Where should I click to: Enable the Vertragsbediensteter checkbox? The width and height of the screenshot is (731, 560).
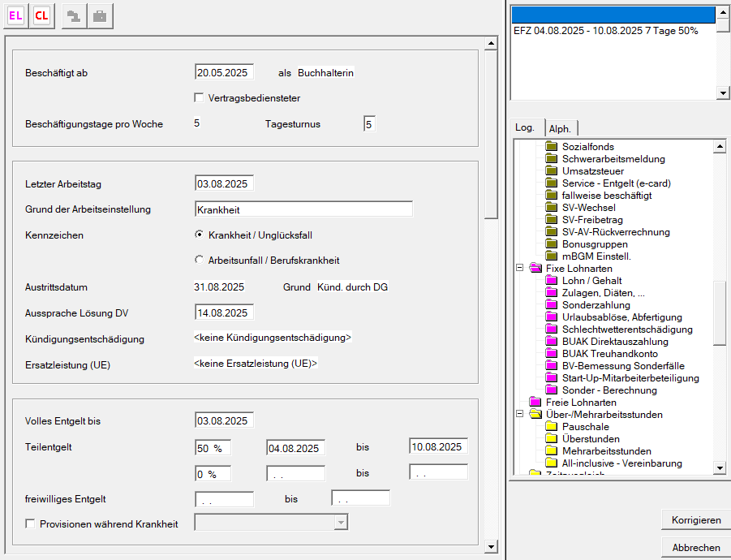tap(200, 98)
